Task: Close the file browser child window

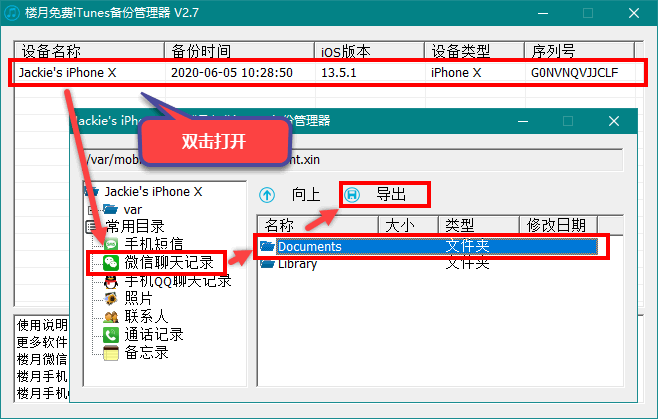Action: pyautogui.click(x=614, y=121)
